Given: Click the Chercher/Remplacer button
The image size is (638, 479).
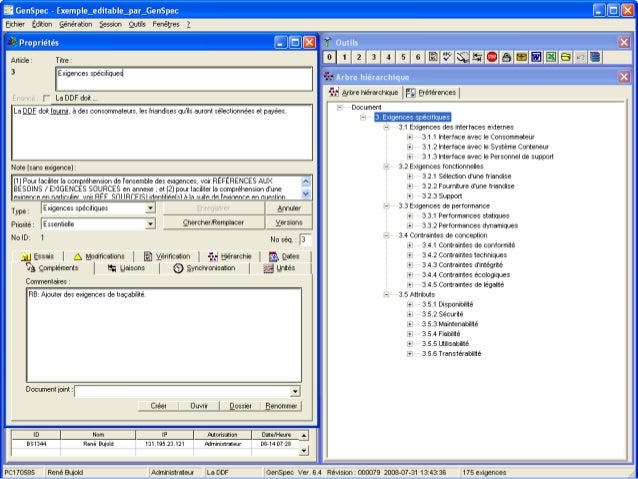Looking at the screenshot, I should coord(213,223).
